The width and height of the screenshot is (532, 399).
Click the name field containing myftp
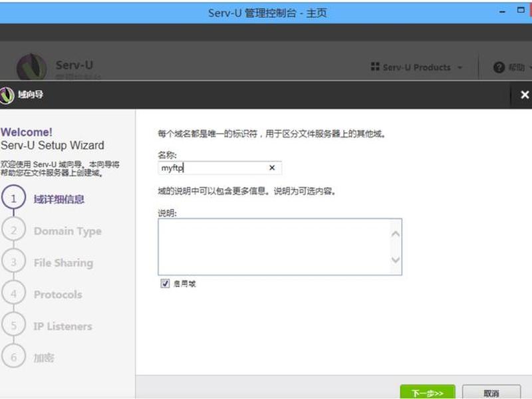(x=219, y=168)
